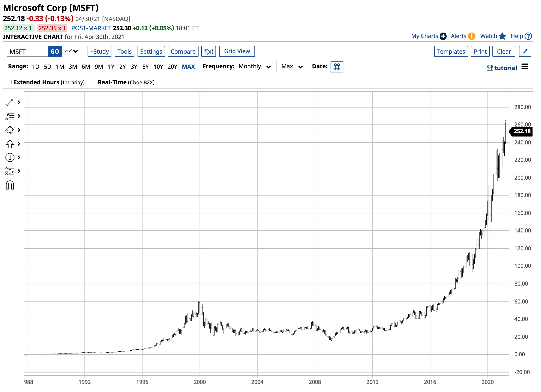The width and height of the screenshot is (541, 392).
Task: Expand the arrow marker tool options
Action: tap(19, 144)
